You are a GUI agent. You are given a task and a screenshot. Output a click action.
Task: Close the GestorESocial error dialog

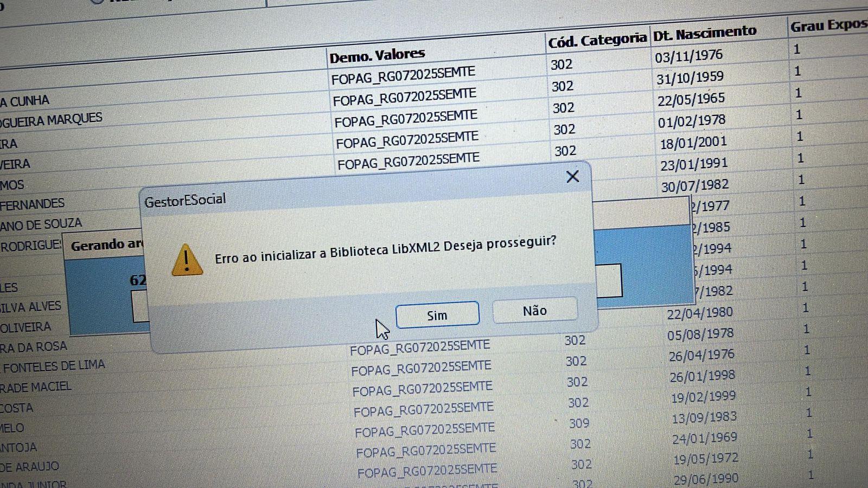click(572, 176)
